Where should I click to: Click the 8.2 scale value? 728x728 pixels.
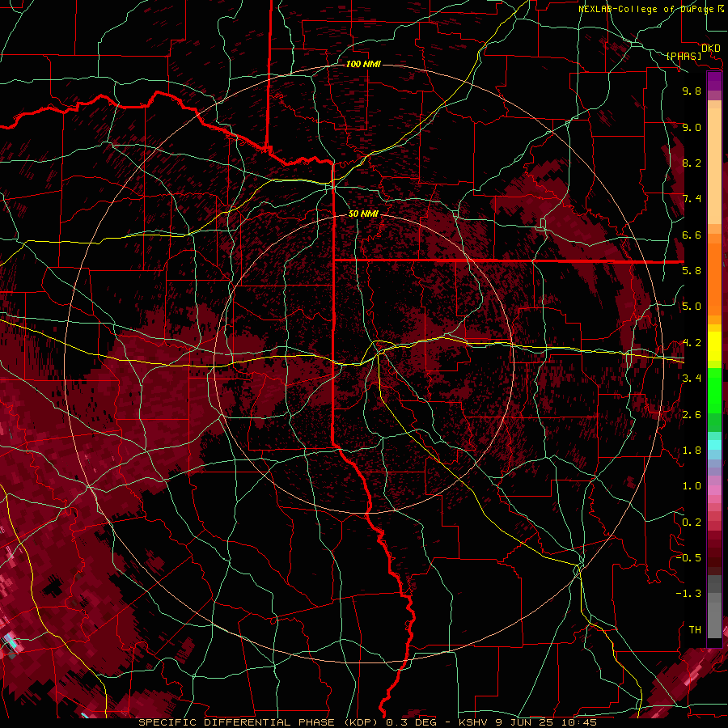click(692, 163)
